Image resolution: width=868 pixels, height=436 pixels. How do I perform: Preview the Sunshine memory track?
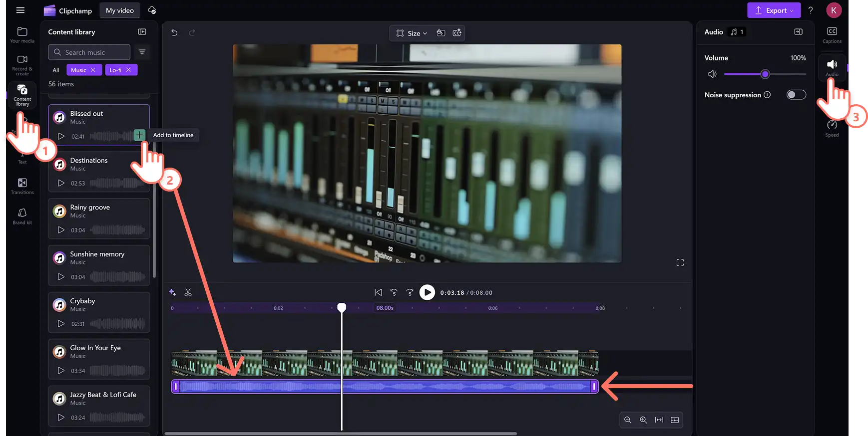tap(61, 277)
